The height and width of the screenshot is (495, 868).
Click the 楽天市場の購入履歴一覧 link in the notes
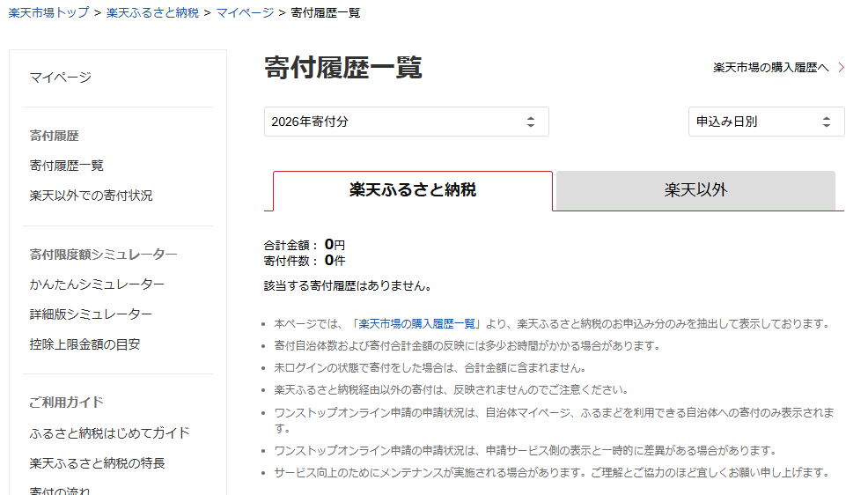pyautogui.click(x=417, y=323)
